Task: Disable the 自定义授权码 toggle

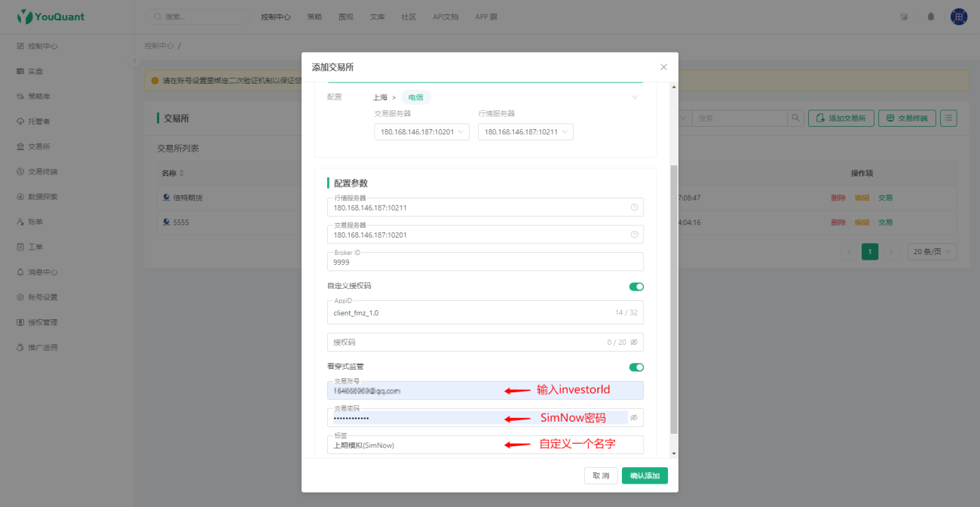Action: [x=637, y=287]
